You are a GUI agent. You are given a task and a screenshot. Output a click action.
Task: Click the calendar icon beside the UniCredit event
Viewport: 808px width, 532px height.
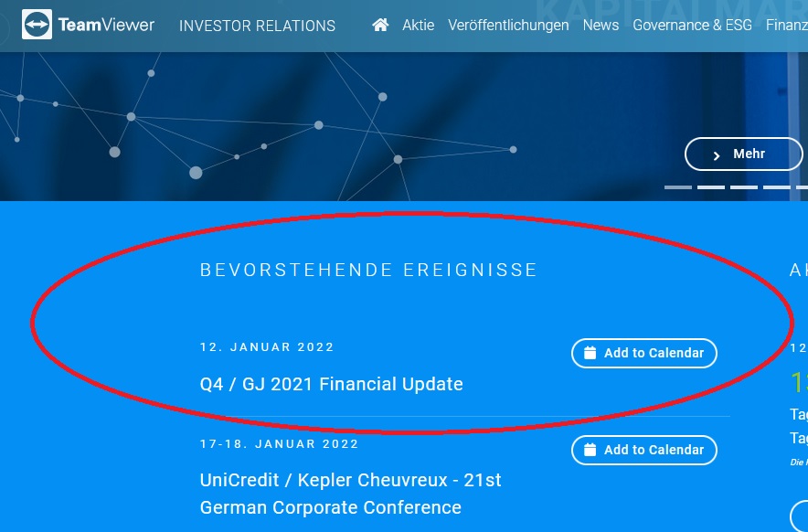[588, 449]
